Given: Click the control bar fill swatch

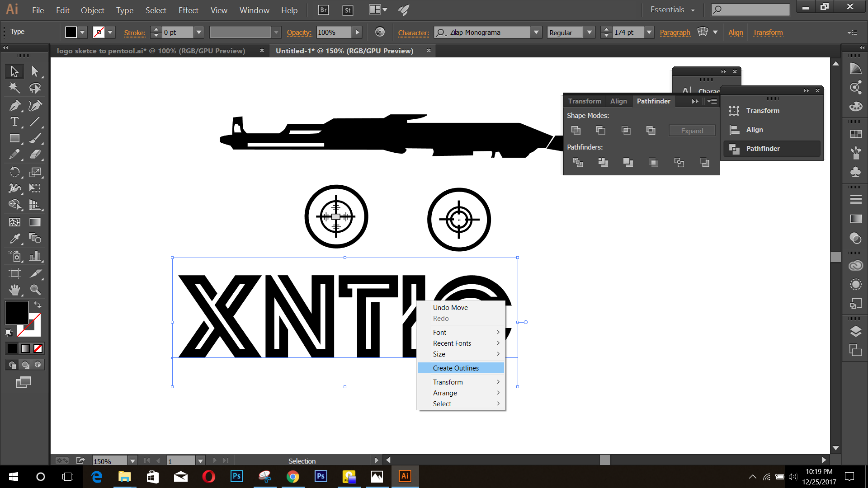Looking at the screenshot, I should tap(71, 32).
